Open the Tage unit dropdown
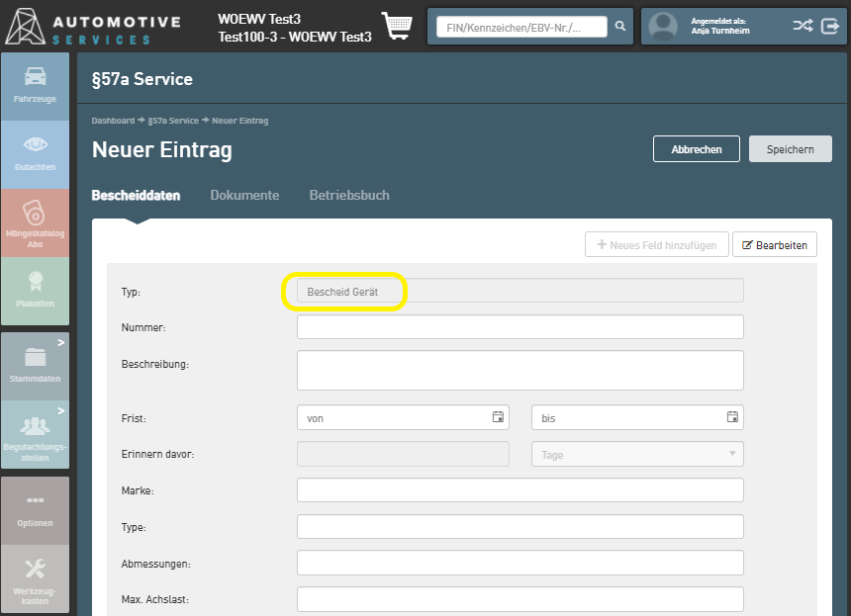 [637, 454]
